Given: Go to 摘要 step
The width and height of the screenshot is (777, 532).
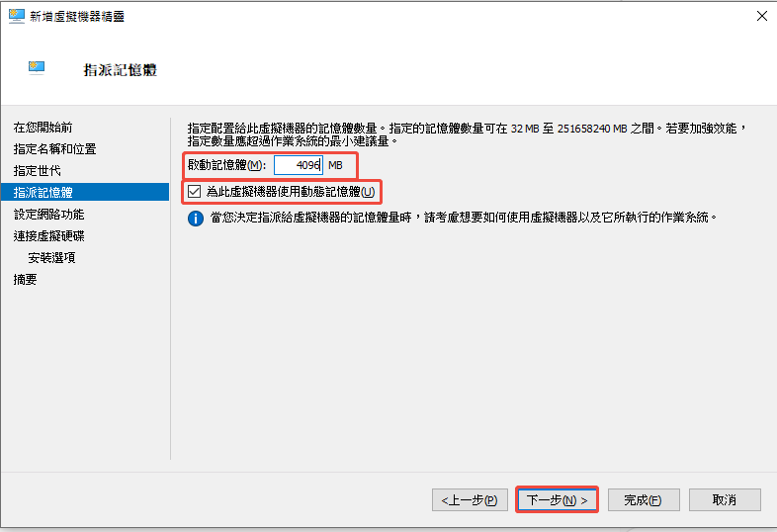Looking at the screenshot, I should coord(26,280).
